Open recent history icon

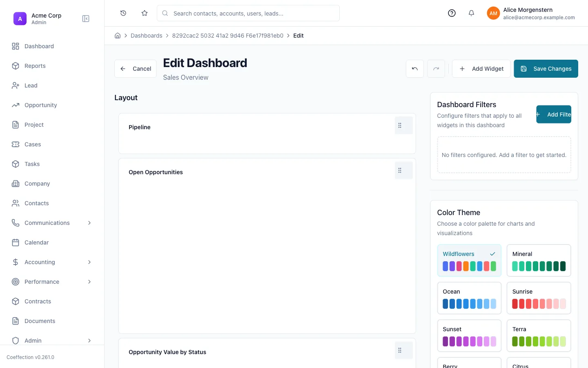(x=123, y=13)
